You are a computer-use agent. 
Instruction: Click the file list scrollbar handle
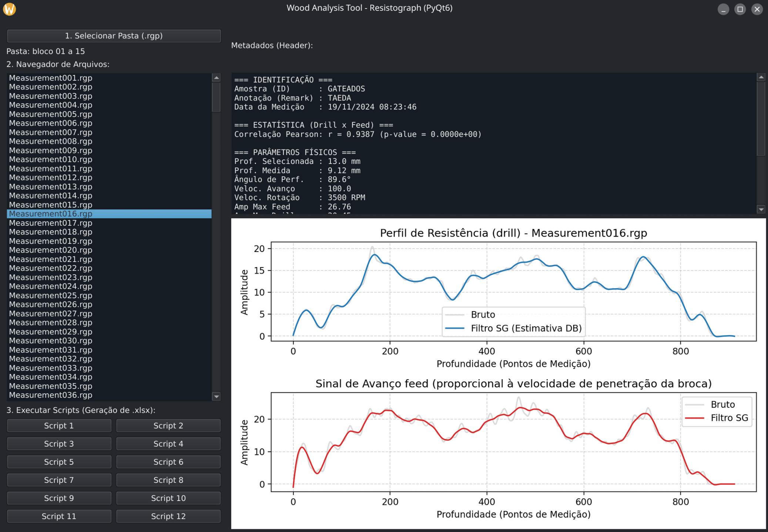pos(216,97)
